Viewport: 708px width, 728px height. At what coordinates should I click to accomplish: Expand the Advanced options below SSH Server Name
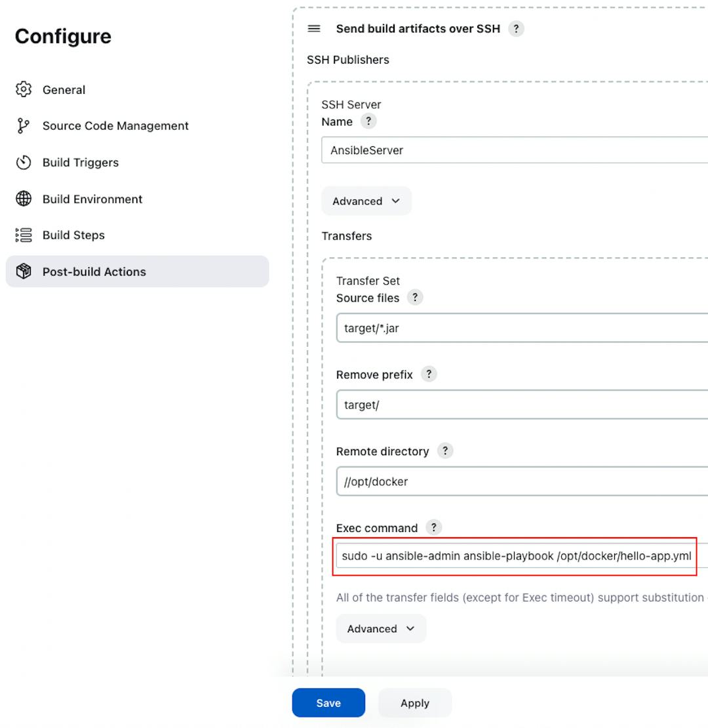[x=366, y=201]
